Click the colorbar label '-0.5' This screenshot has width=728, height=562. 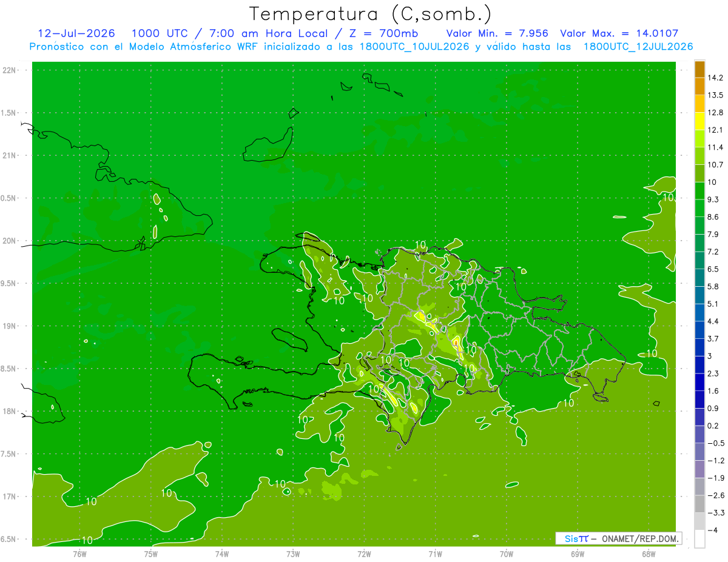click(716, 443)
